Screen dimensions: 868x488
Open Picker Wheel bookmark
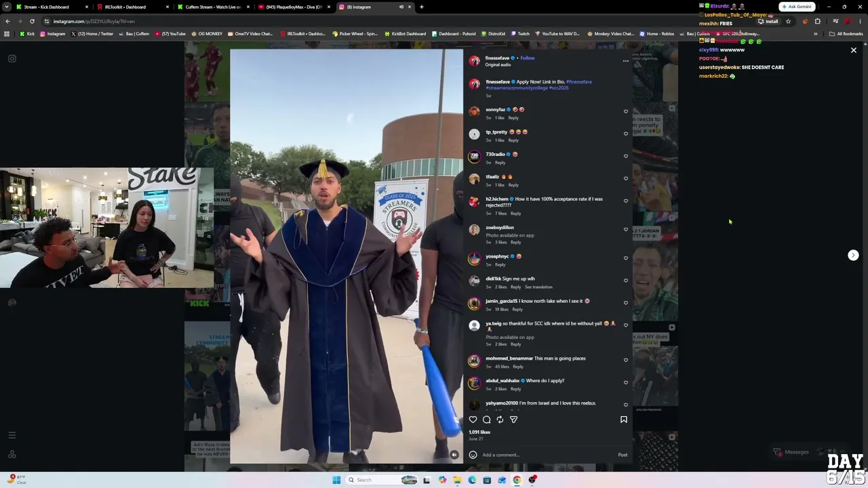click(355, 34)
